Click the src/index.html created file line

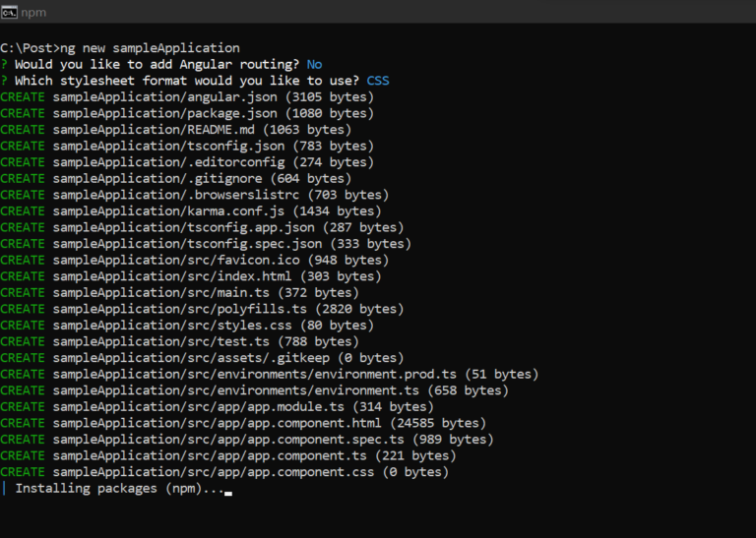(191, 277)
